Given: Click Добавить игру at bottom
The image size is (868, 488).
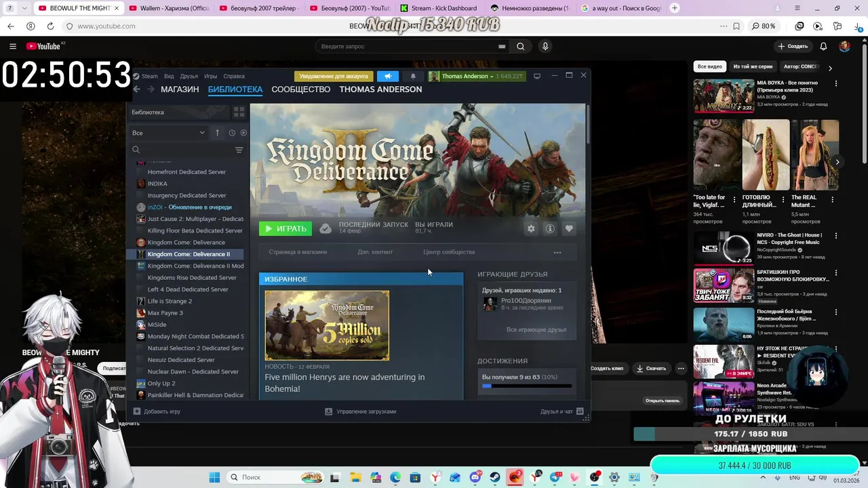Looking at the screenshot, I should click(x=157, y=411).
